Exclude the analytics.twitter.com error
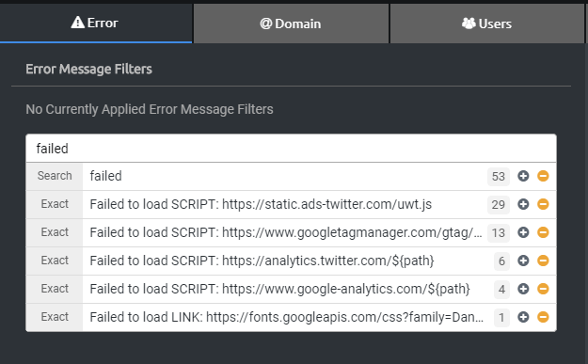 tap(543, 261)
